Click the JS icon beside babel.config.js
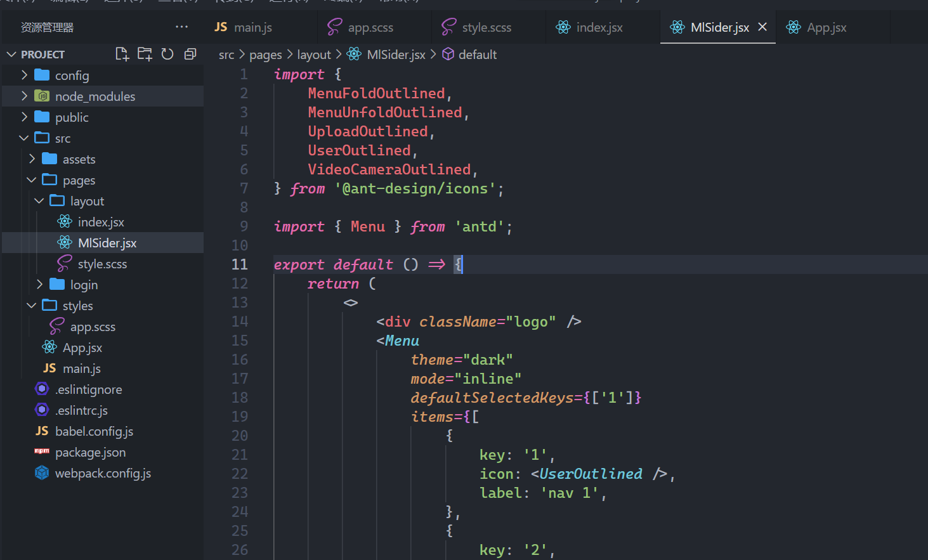 tap(42, 431)
